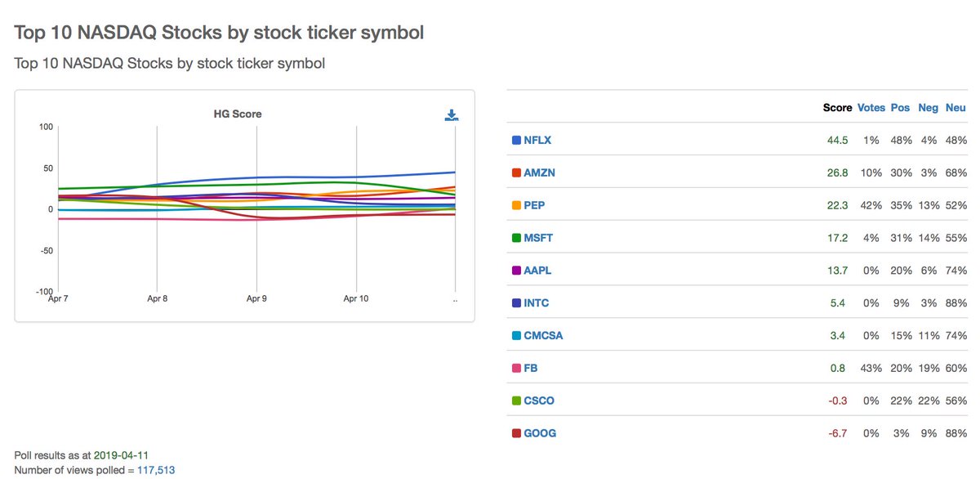The image size is (980, 479).
Task: Click the INTC indigo color swatch
Action: click(516, 303)
